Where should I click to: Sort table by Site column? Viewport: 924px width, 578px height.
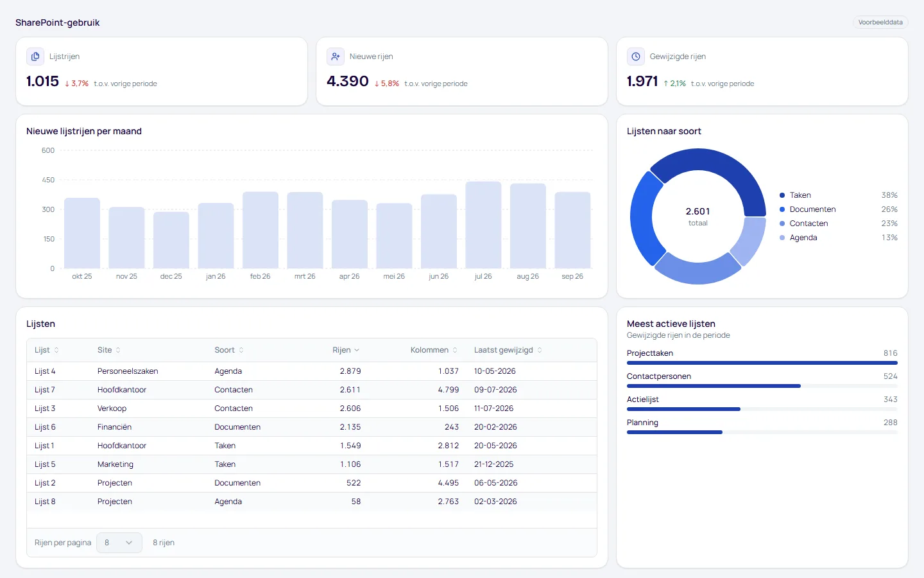click(x=109, y=350)
